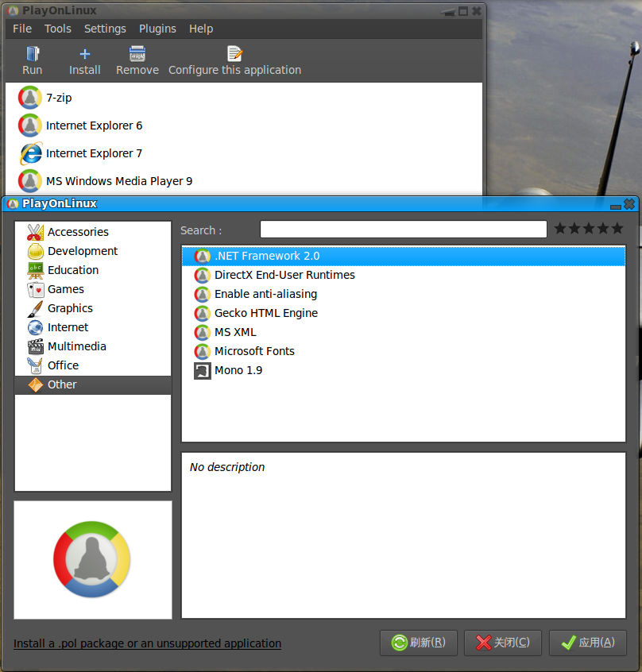
Task: Choose Enable anti-aliasing text
Action: point(265,295)
